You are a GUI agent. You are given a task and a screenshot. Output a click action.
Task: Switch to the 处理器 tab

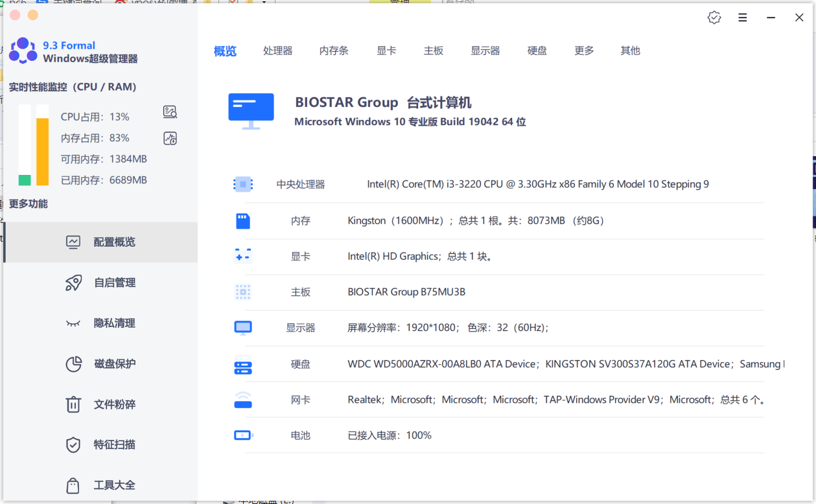point(278,51)
